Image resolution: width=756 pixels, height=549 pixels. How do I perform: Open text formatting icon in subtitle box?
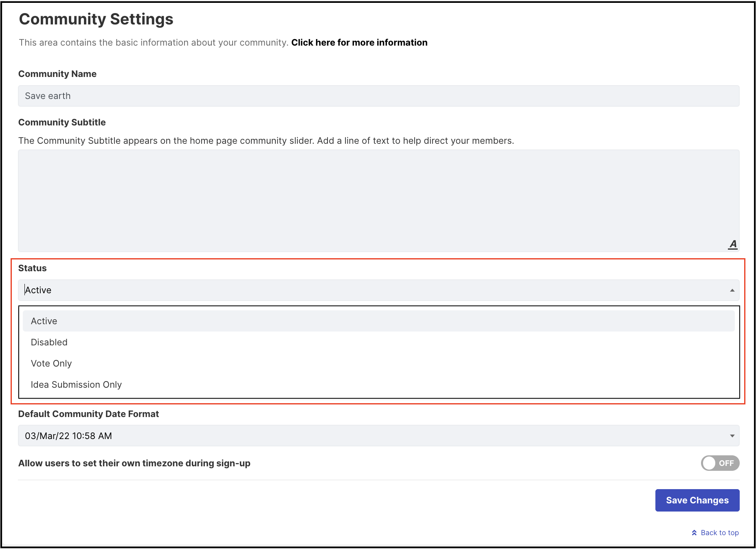click(x=733, y=244)
